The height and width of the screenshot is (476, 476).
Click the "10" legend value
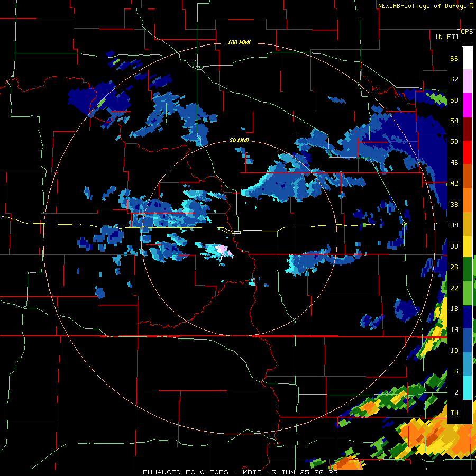pyautogui.click(x=454, y=350)
